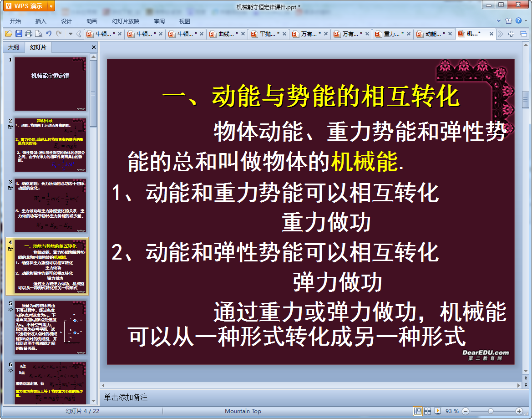The width and height of the screenshot is (532, 419).
Task: Open the 开始 menu tab
Action: pos(15,21)
